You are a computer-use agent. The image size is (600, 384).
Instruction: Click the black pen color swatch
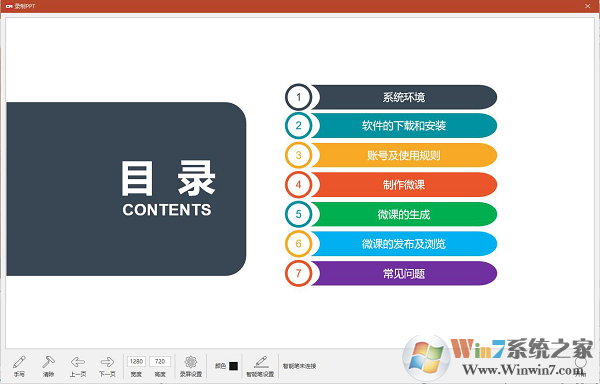(233, 366)
